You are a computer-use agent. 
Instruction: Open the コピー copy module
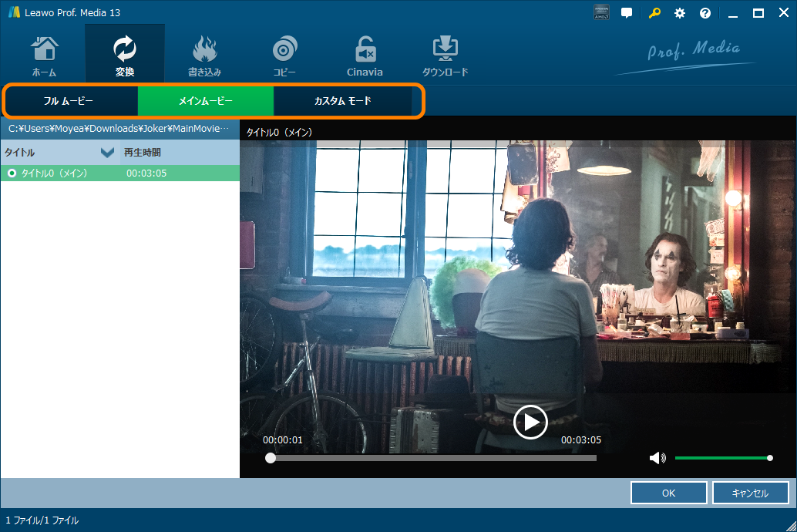pyautogui.click(x=284, y=56)
